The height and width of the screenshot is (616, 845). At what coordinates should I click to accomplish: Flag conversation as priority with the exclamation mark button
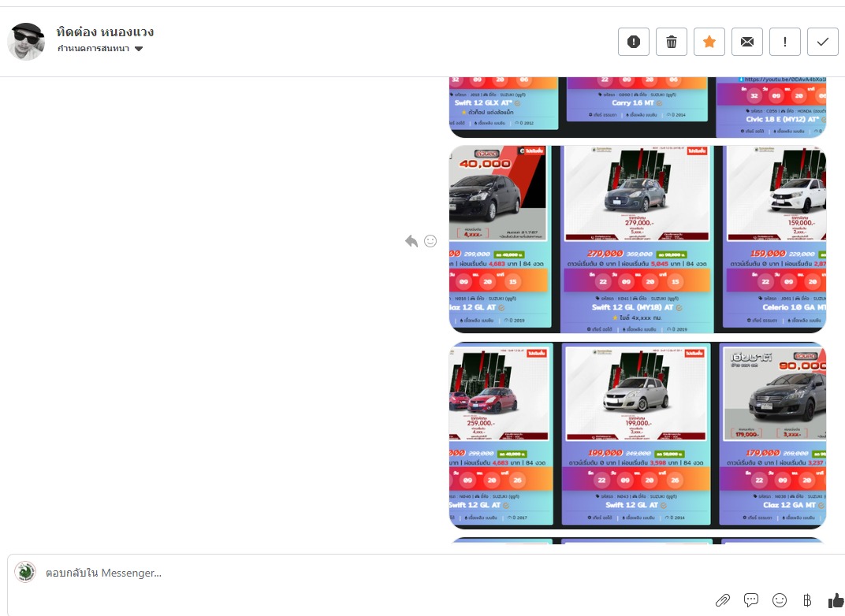(784, 42)
